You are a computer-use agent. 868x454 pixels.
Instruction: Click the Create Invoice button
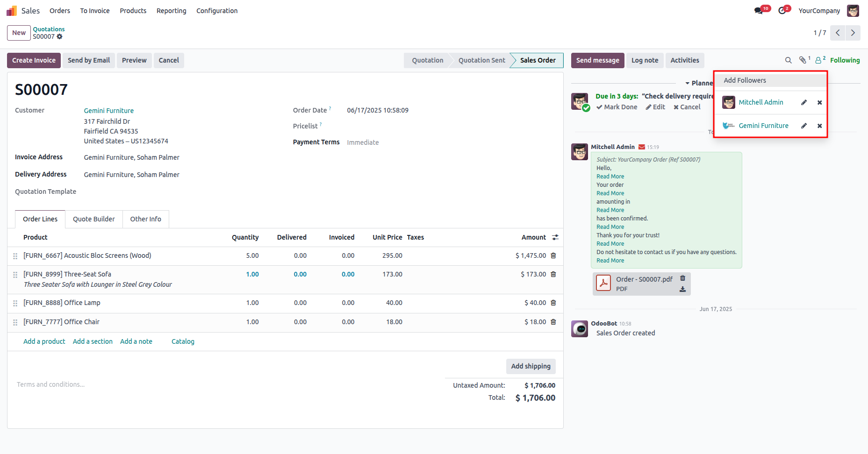point(34,60)
